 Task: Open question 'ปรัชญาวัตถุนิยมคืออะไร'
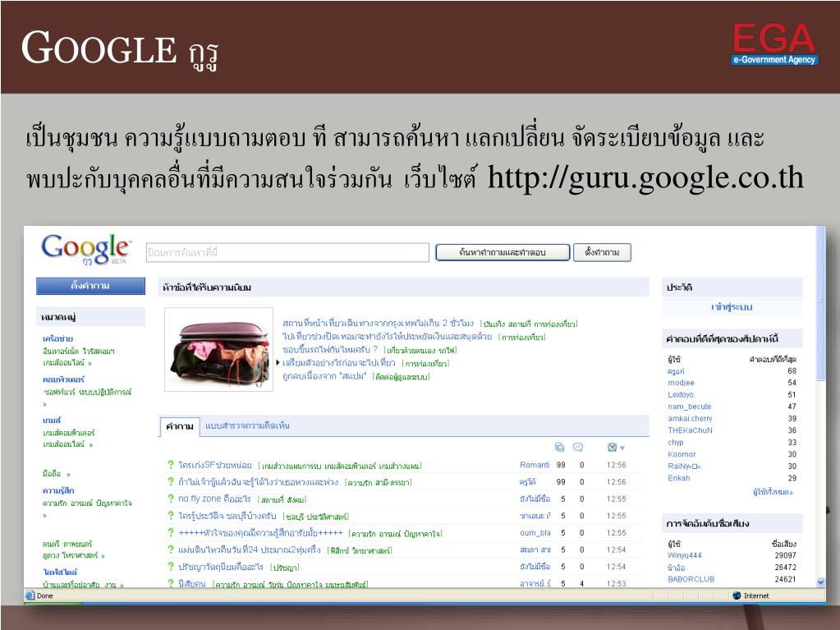[221, 566]
